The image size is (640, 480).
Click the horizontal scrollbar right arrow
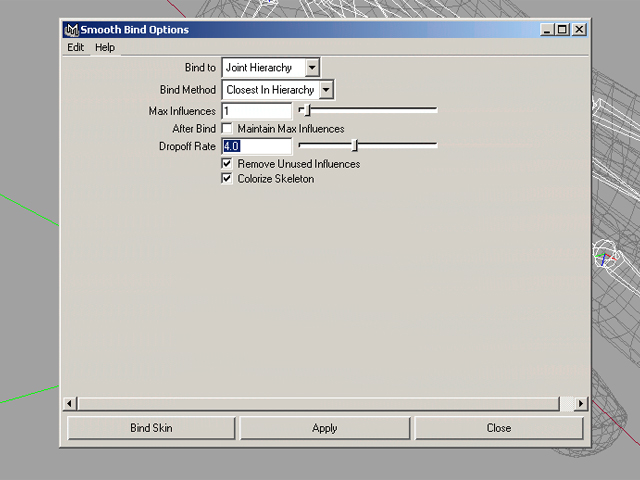coord(580,404)
